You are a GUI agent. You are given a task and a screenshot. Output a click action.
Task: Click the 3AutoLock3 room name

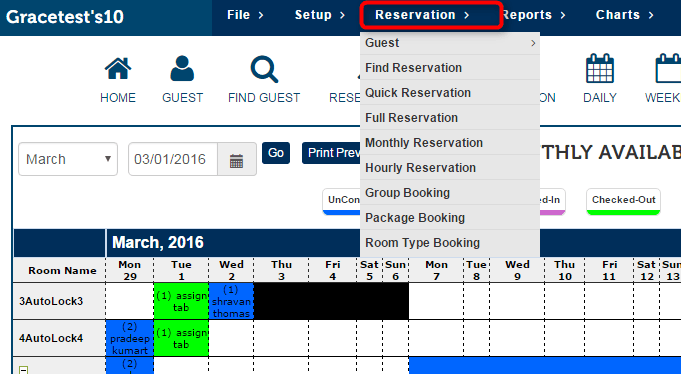(51, 301)
